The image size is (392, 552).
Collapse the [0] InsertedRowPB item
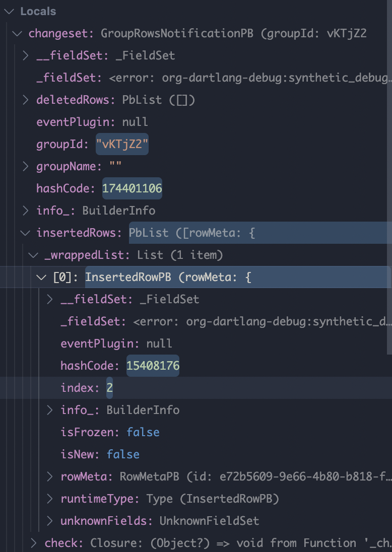coord(41,277)
